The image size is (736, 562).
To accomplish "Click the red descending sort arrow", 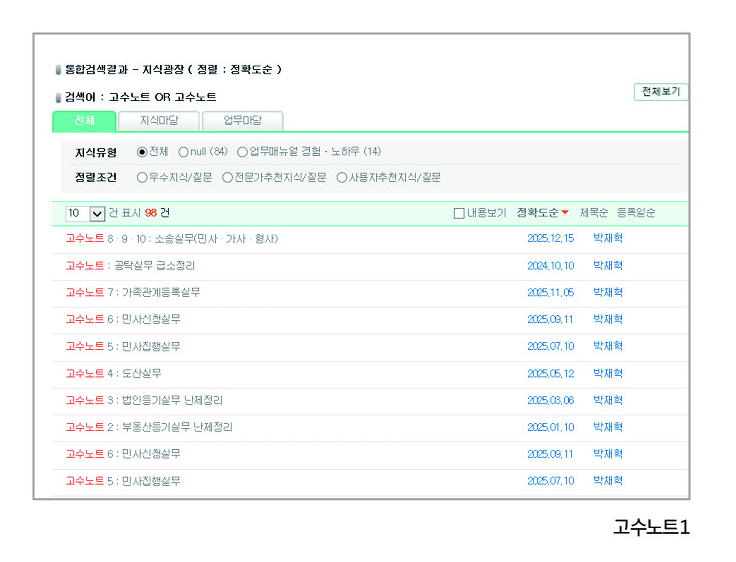I will pyautogui.click(x=565, y=213).
